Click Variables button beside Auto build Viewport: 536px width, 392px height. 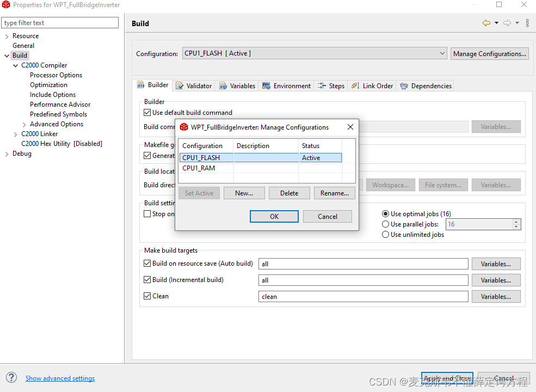click(496, 264)
